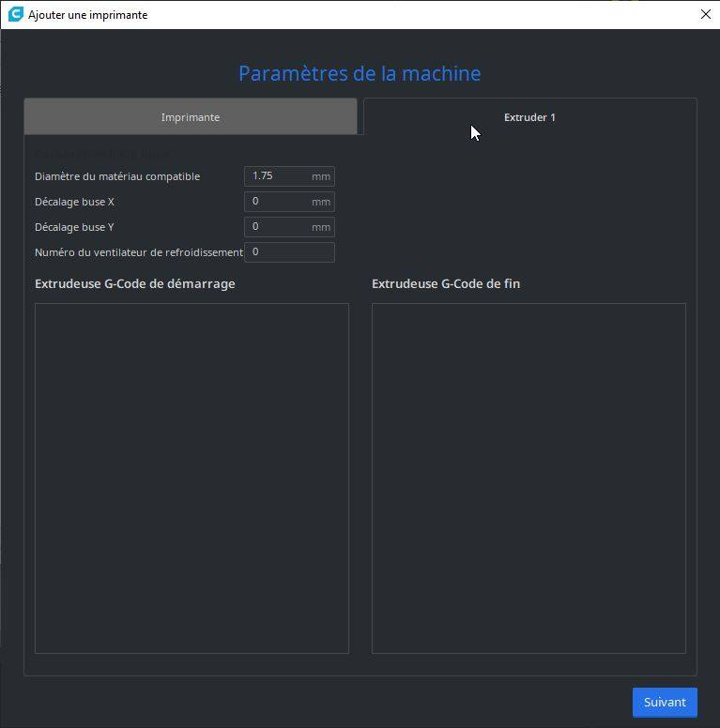This screenshot has height=728, width=720.
Task: Close the Ajouter une imprimante dialog
Action: coord(705,14)
